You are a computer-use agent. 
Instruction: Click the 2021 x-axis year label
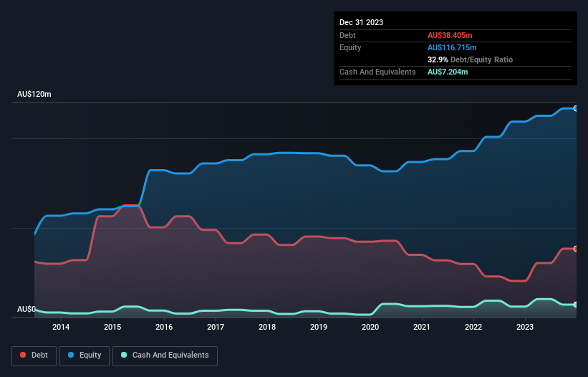coord(422,327)
